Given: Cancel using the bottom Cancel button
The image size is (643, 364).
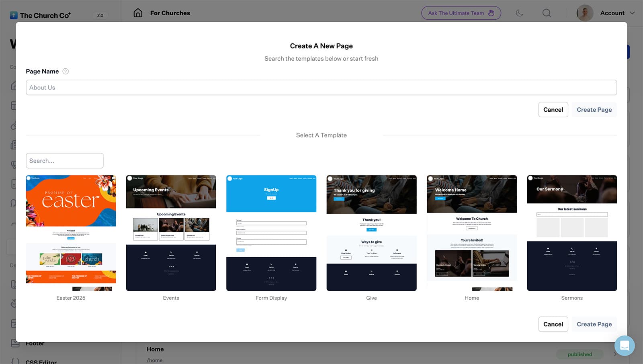Looking at the screenshot, I should pos(553,324).
